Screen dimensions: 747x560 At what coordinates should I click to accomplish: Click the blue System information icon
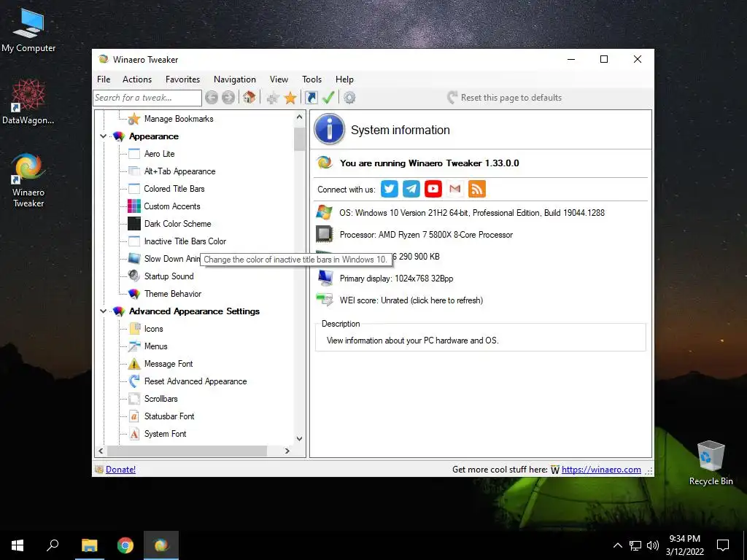pyautogui.click(x=329, y=129)
